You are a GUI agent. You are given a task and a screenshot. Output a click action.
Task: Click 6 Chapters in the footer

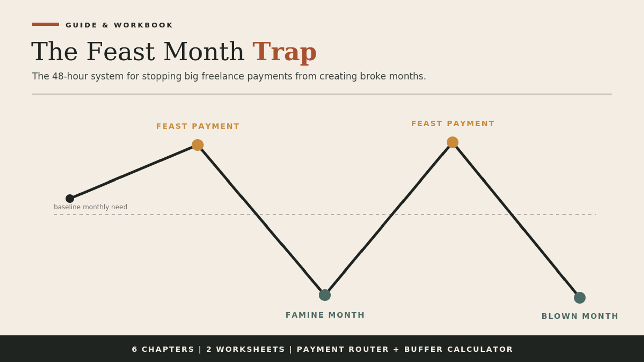pyautogui.click(x=163, y=349)
